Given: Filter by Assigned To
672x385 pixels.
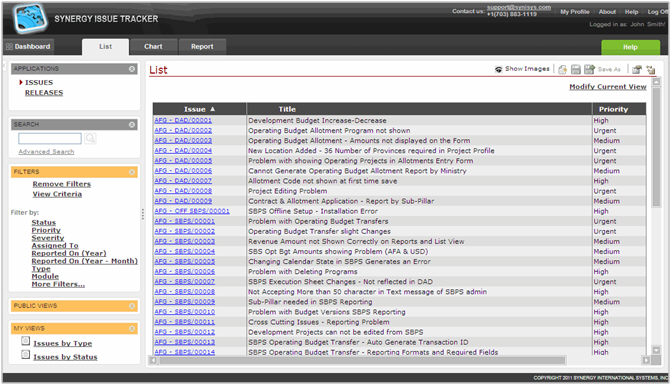Looking at the screenshot, I should point(55,245).
